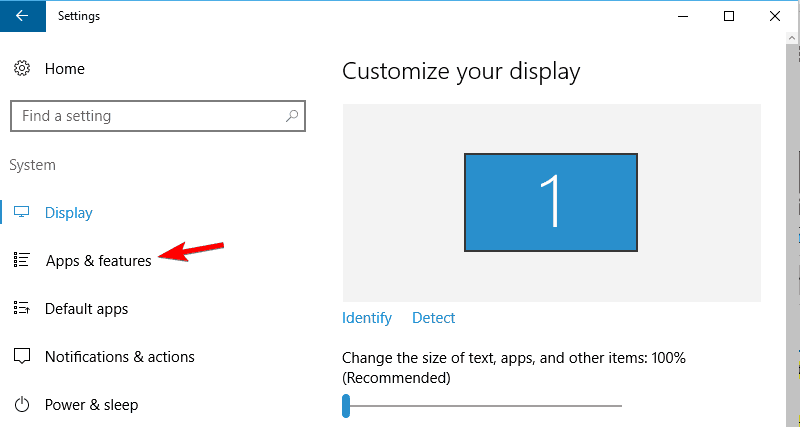Click the Identify link
Screen dimensions: 800x427
tap(367, 318)
